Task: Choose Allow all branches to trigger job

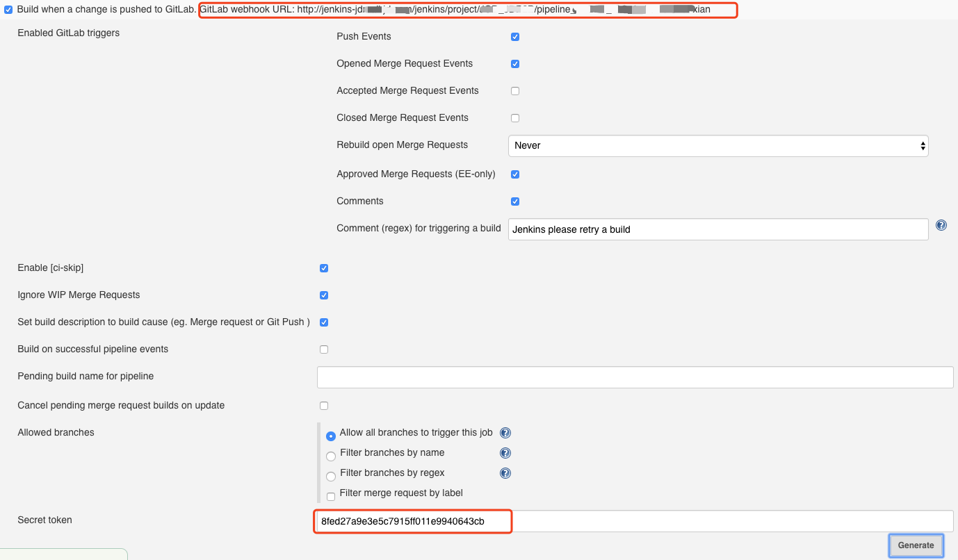Action: tap(331, 436)
